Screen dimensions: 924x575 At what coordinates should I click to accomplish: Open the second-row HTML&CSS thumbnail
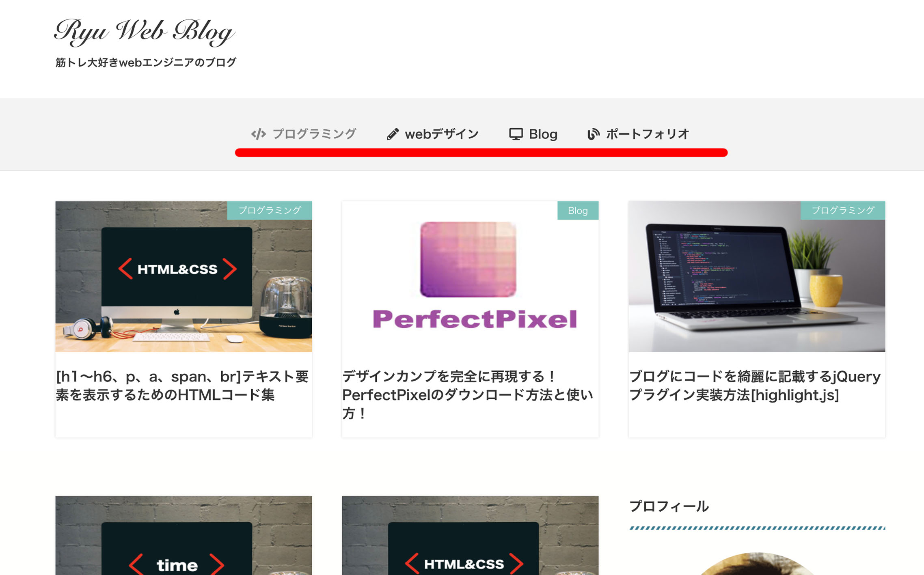470,535
